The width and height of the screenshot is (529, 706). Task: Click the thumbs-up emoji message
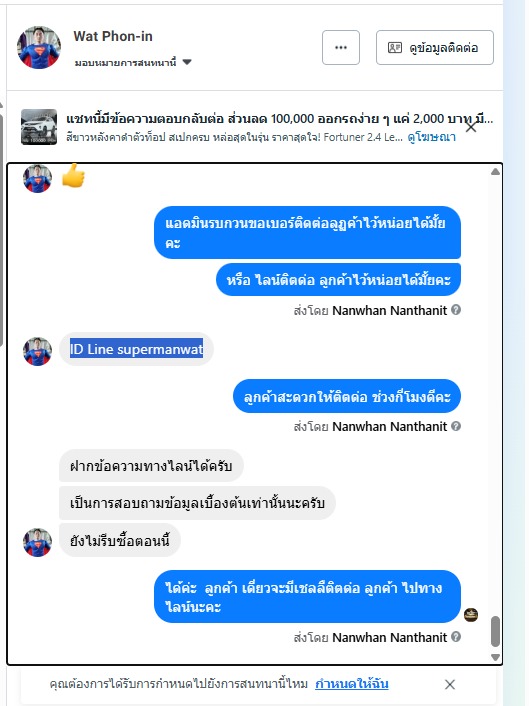pyautogui.click(x=73, y=176)
